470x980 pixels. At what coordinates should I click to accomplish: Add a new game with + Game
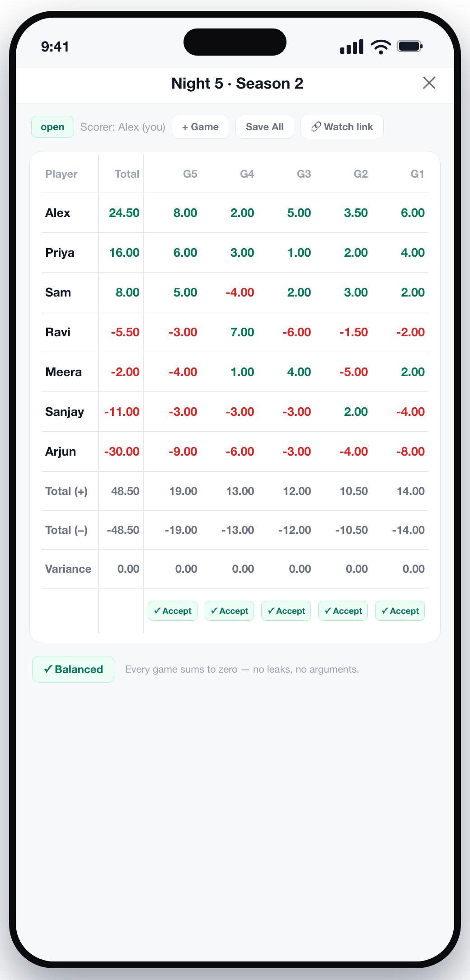[201, 127]
